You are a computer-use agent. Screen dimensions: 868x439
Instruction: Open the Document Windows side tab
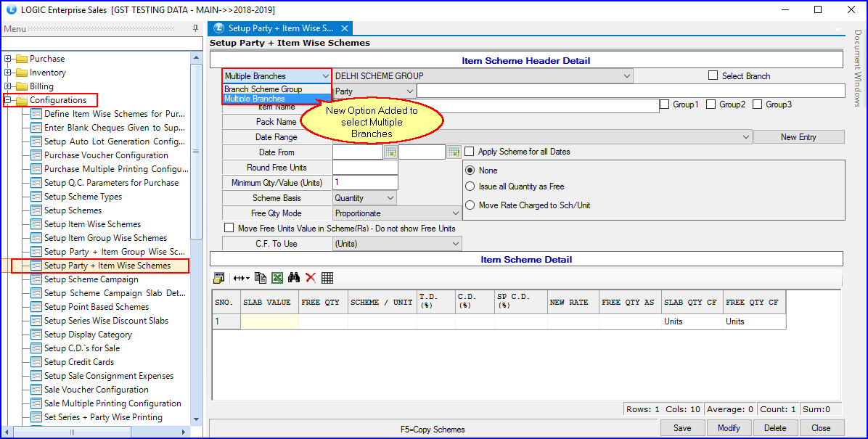(857, 67)
